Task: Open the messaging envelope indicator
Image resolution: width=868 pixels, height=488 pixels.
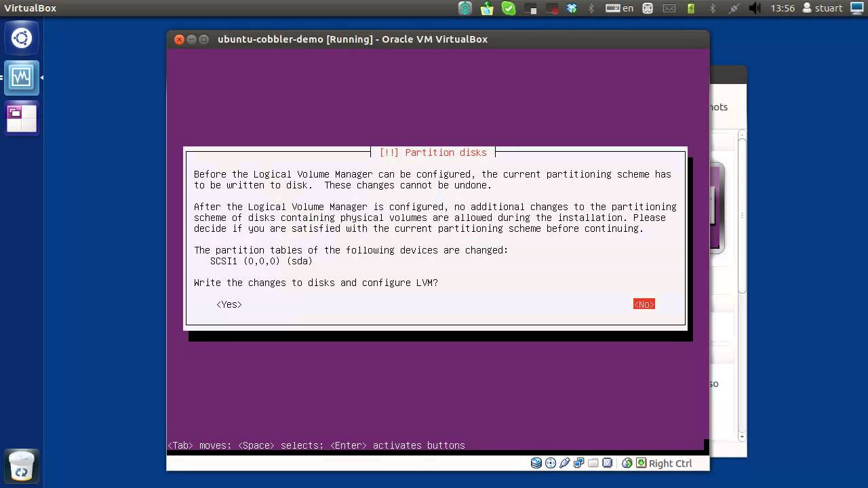Action: coord(669,8)
